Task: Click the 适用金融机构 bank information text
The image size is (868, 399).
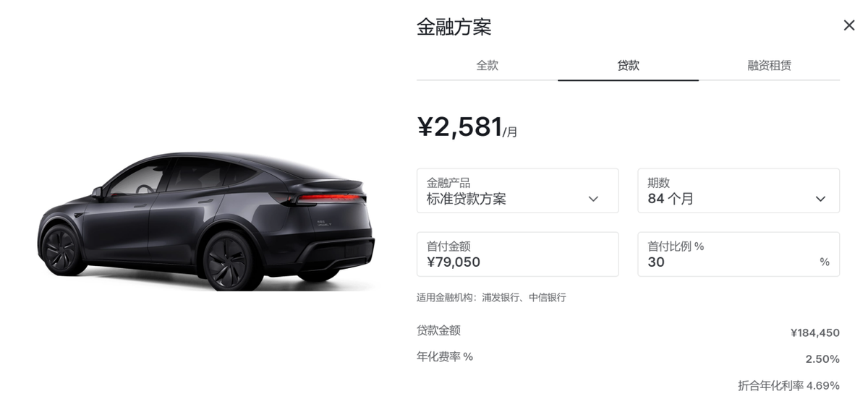Action: pyautogui.click(x=491, y=298)
